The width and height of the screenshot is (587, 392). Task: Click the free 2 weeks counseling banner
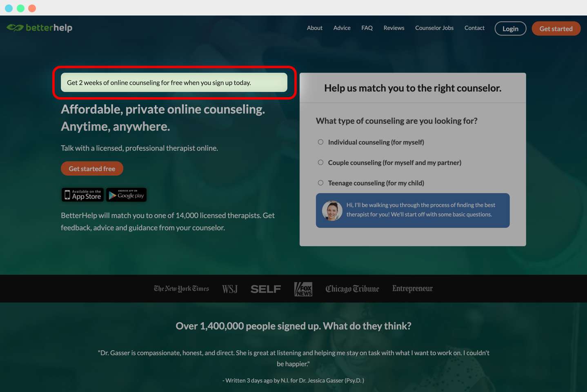174,82
